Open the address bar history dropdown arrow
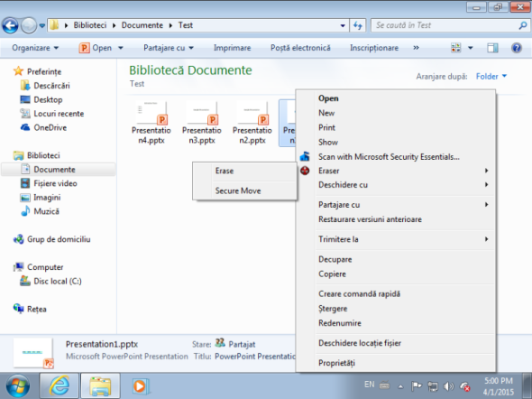532x399 pixels. point(343,25)
